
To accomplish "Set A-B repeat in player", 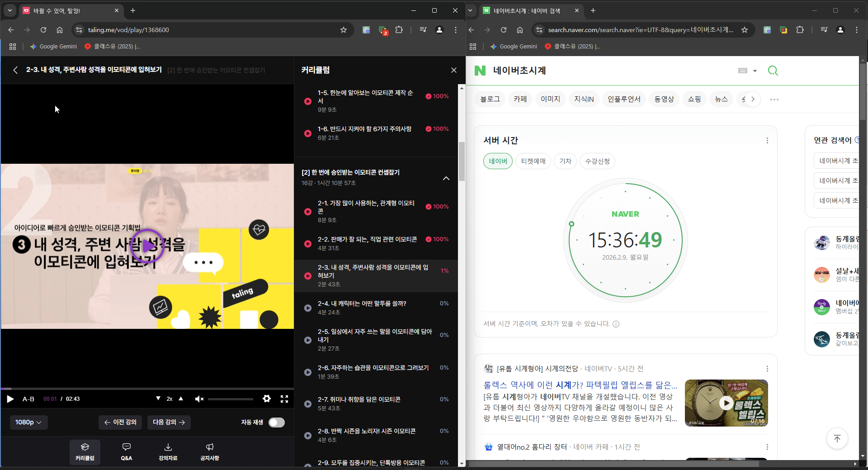I will [x=28, y=399].
